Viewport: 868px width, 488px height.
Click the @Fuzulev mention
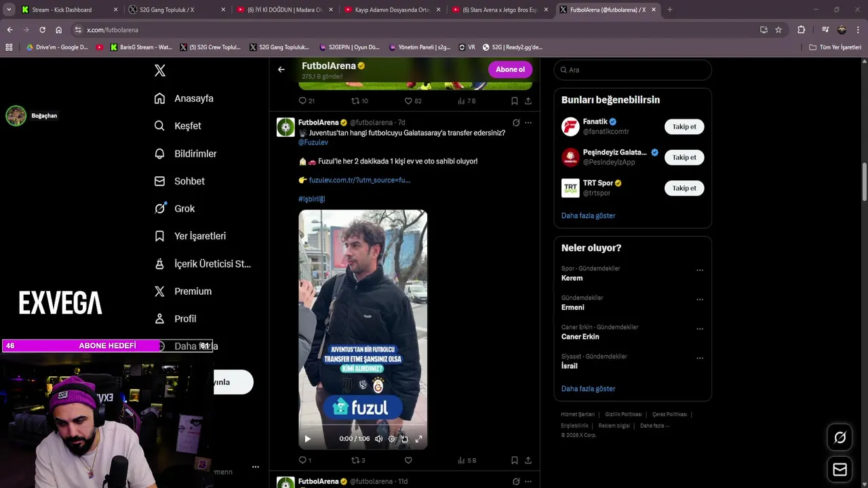313,142
